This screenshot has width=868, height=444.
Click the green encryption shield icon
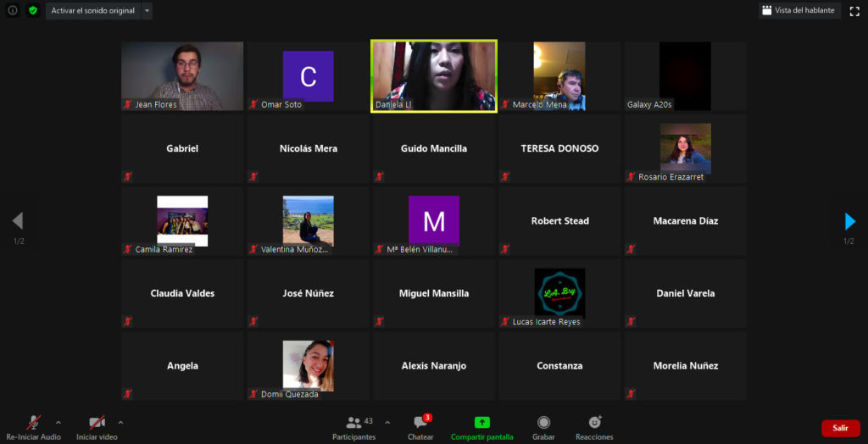(33, 11)
